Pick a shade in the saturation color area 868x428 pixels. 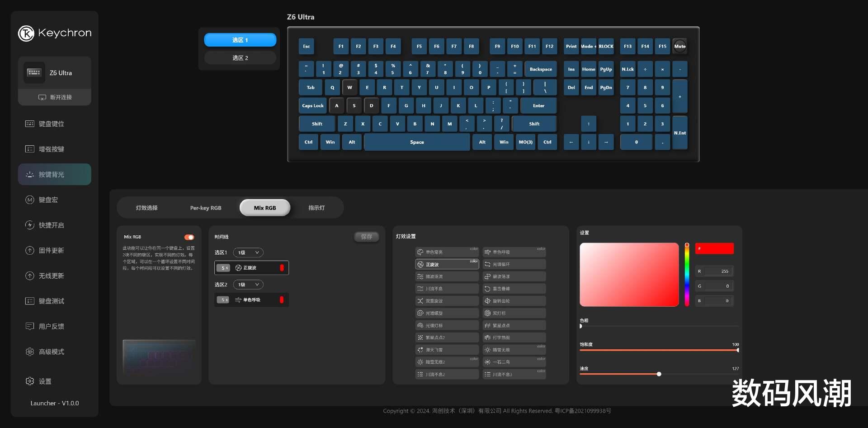coord(629,275)
